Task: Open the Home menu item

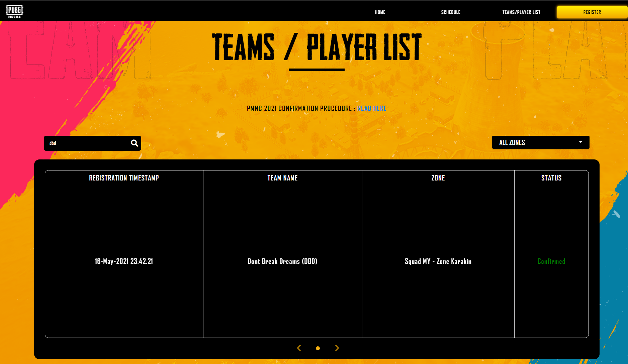Action: click(380, 12)
